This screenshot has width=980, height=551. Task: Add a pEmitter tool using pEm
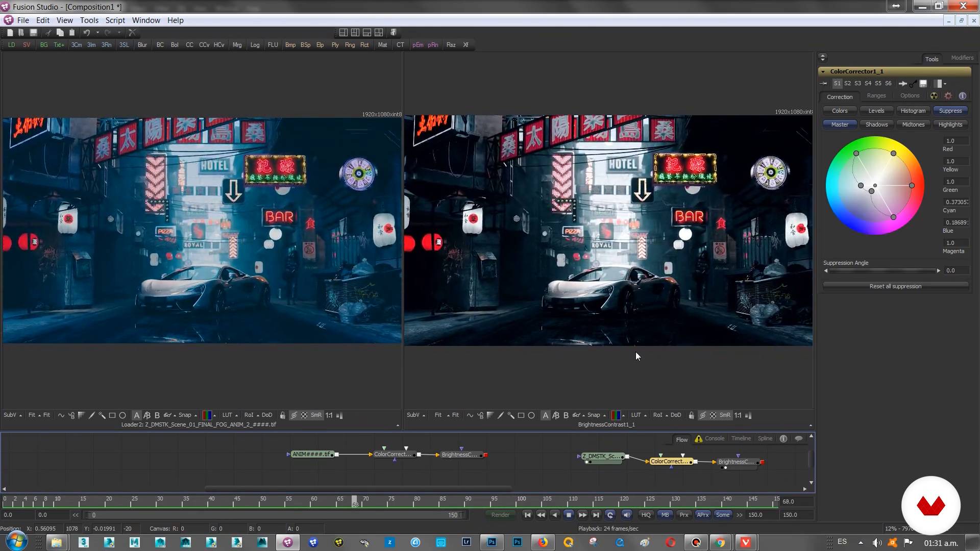(x=418, y=45)
